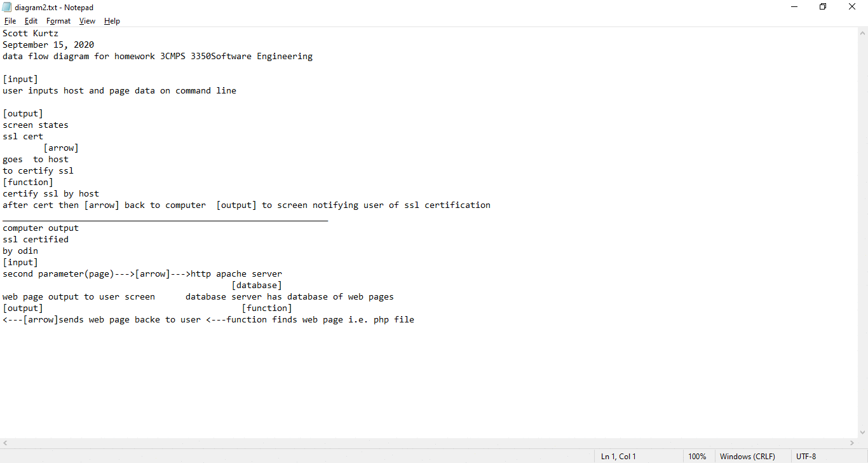Click the line 'Scott Kurtz'
Viewport: 868px width, 463px height.
coord(31,34)
